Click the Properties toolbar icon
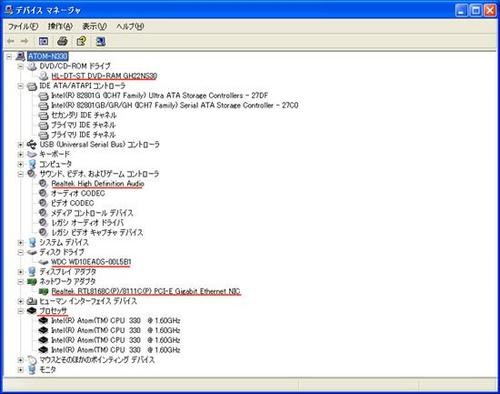Viewport: 500px width, 394px height. 43,41
